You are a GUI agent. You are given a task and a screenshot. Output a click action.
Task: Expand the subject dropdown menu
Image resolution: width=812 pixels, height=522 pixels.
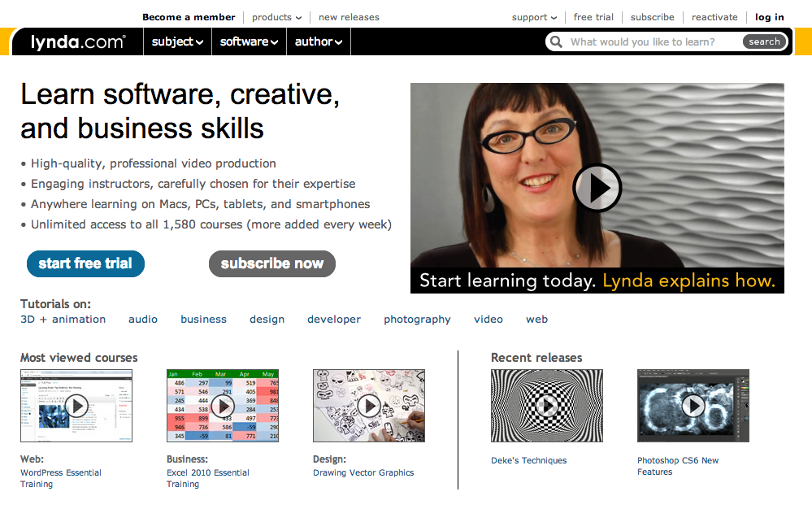point(177,42)
